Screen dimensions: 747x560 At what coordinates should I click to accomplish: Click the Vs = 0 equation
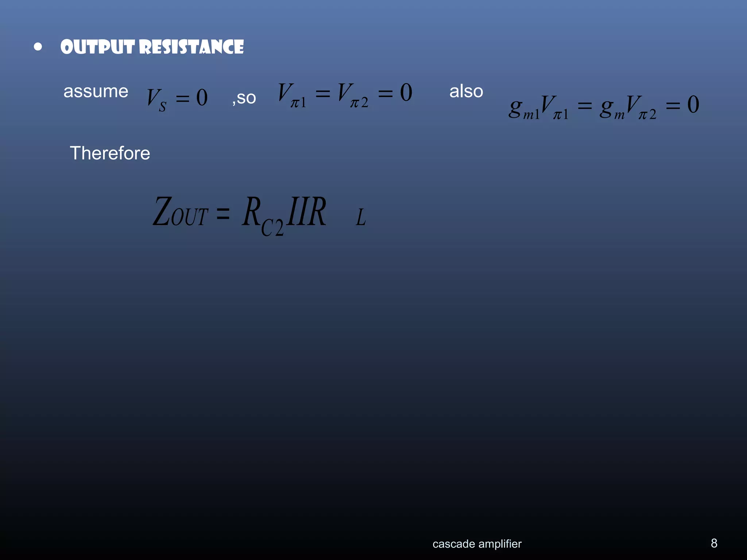[177, 98]
